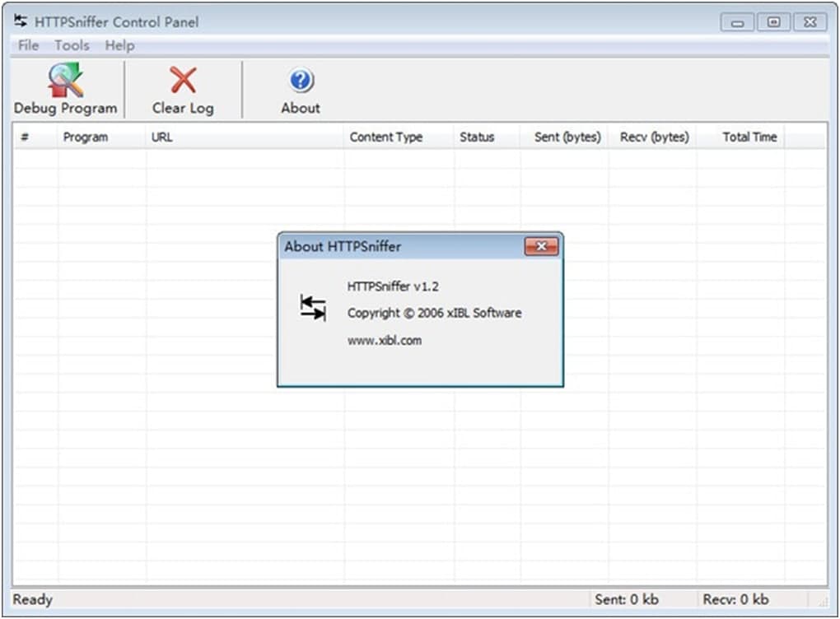The image size is (840, 619).
Task: Sort by the Recv (bytes) column header
Action: pos(652,137)
